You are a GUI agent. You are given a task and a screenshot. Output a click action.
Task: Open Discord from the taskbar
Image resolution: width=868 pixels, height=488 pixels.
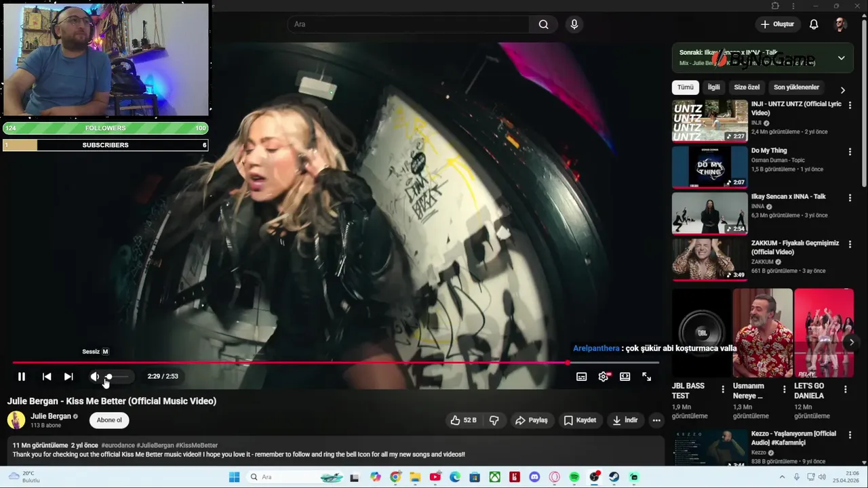(x=534, y=477)
